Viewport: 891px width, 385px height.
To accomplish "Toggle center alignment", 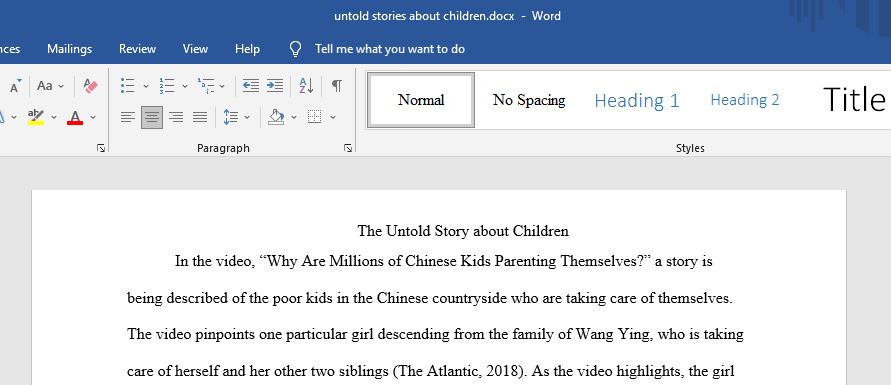I will tap(152, 118).
